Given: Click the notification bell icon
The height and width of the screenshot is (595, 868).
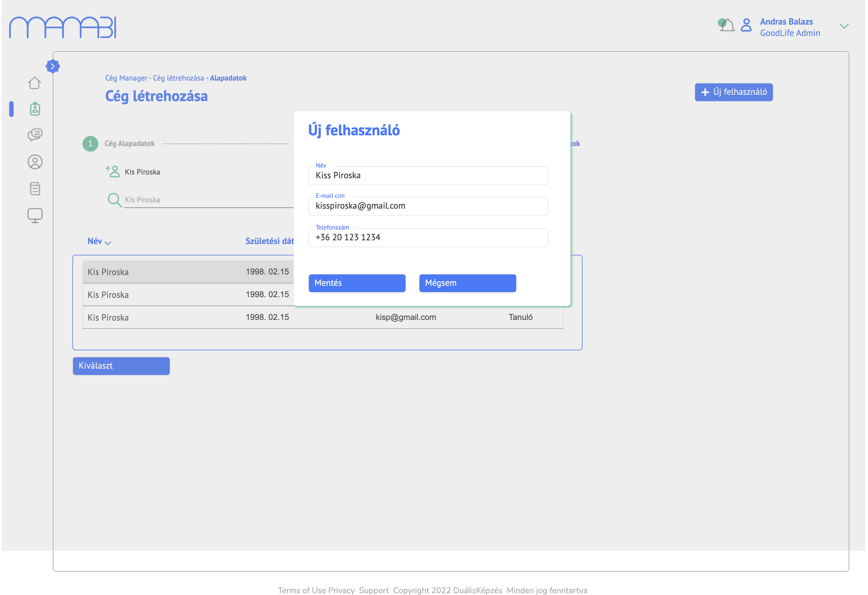Looking at the screenshot, I should click(726, 25).
